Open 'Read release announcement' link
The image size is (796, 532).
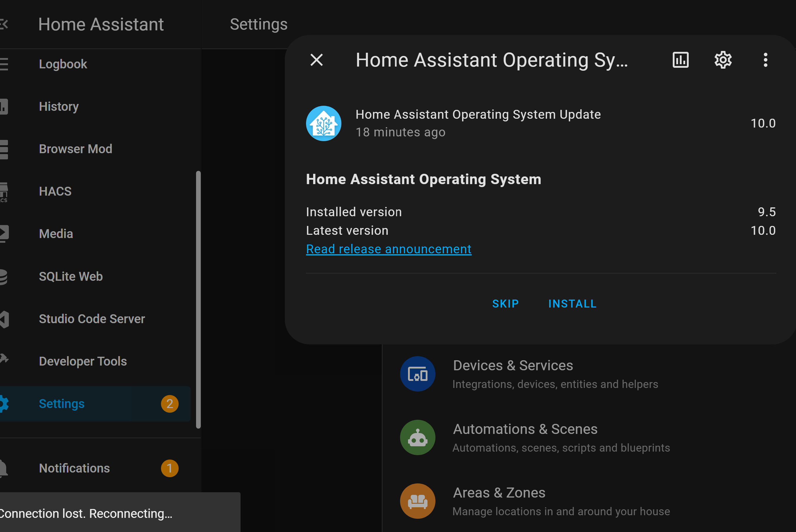point(388,249)
